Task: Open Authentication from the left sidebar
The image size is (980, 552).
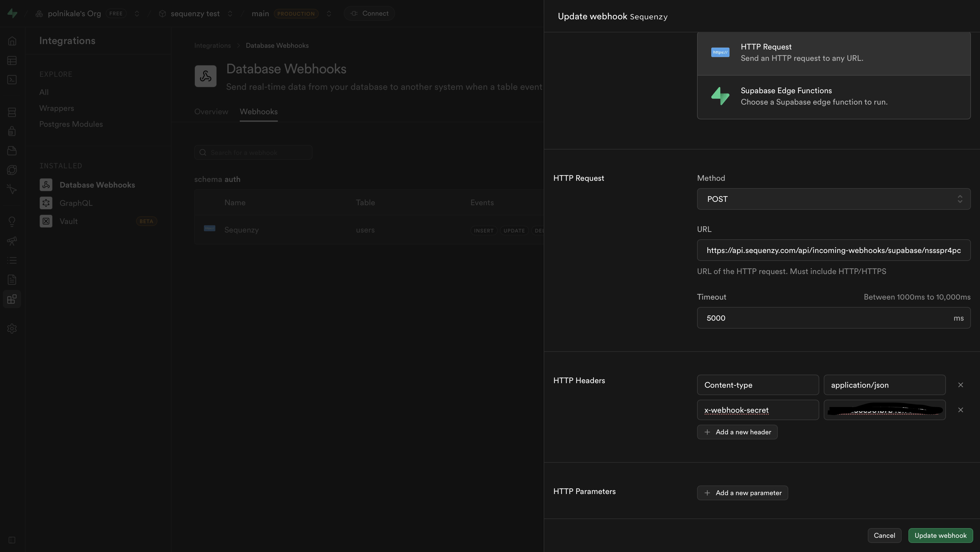Action: pos(12,130)
